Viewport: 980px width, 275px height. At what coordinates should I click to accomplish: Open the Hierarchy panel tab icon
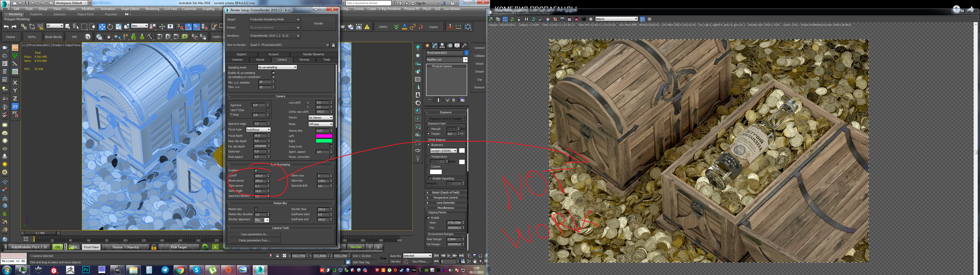443,46
